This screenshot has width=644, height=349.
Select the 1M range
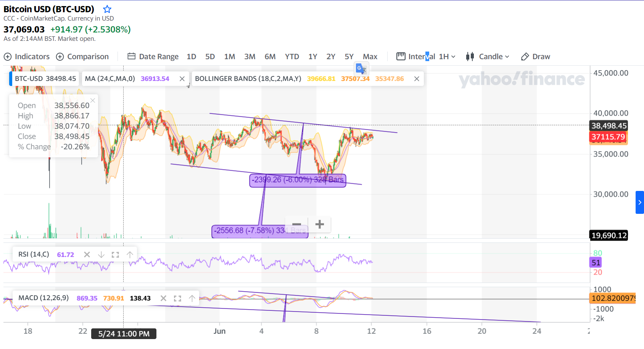230,57
